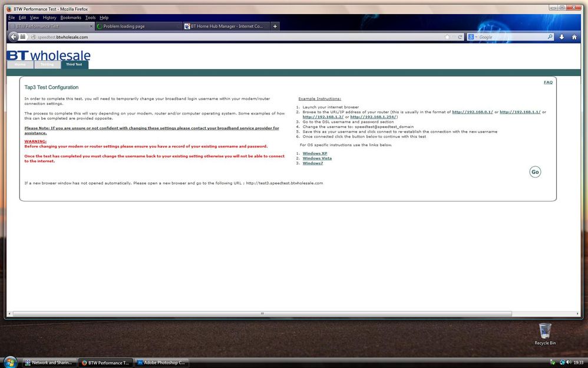Open the Edit menu
The width and height of the screenshot is (588, 368).
click(x=22, y=18)
